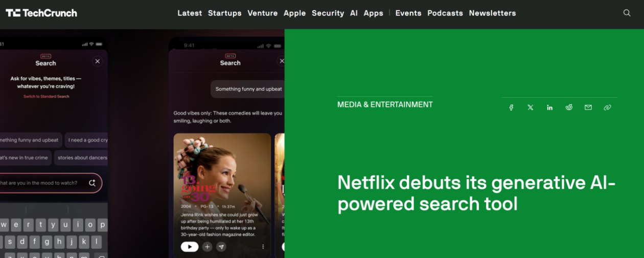Visit the Events page
The image size is (644, 258).
pyautogui.click(x=408, y=13)
